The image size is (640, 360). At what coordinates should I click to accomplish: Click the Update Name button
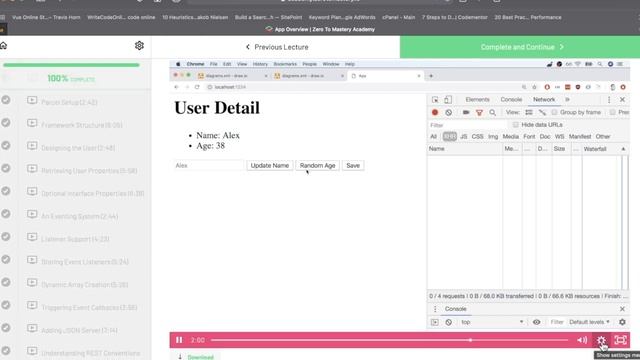pos(270,165)
